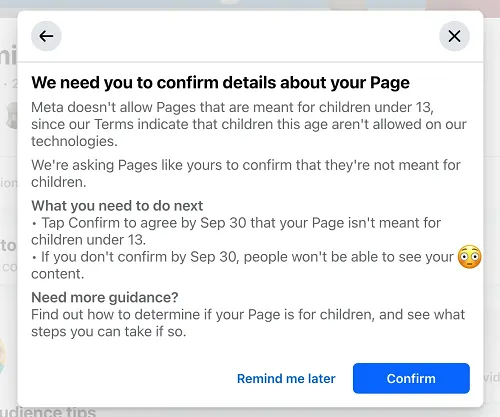Click the dimmed backdrop above the dialog
The height and width of the screenshot is (417, 500).
click(250, 5)
